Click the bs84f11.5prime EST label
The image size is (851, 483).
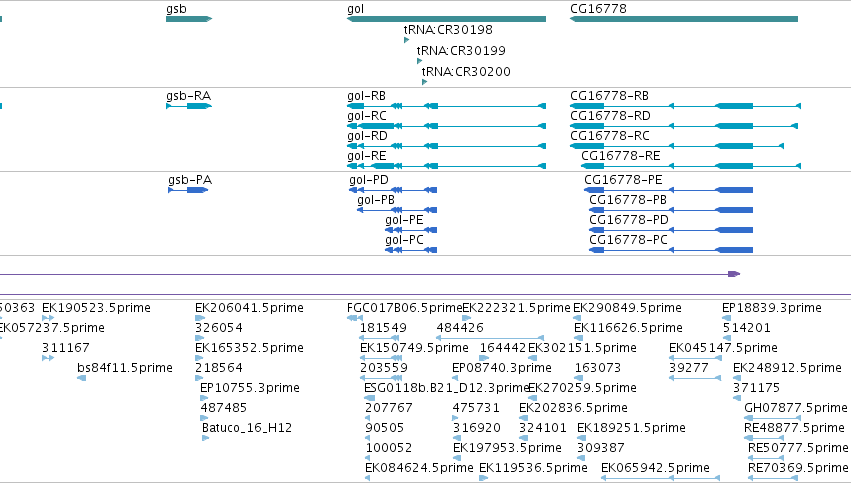click(x=125, y=368)
